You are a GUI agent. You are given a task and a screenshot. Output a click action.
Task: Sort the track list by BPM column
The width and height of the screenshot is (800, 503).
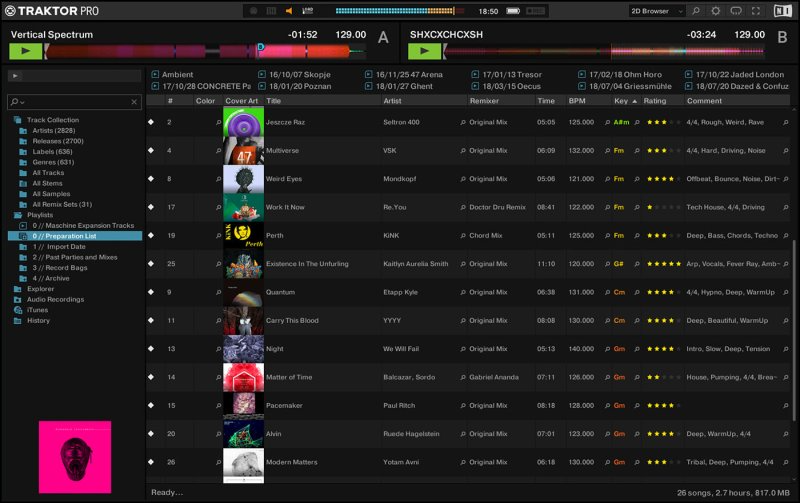click(577, 101)
